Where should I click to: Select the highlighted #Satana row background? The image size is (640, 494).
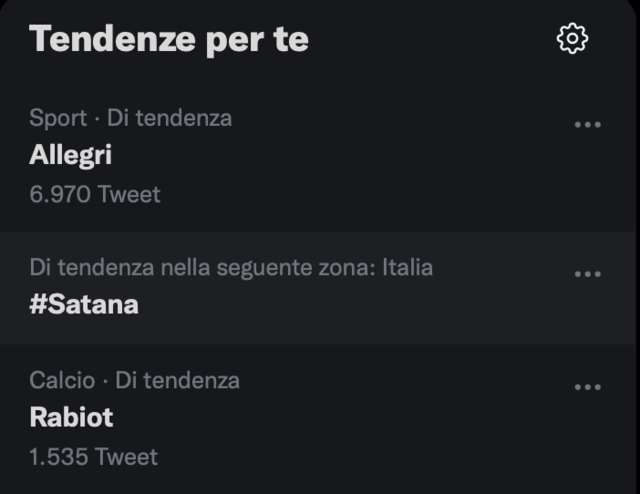tap(318, 288)
